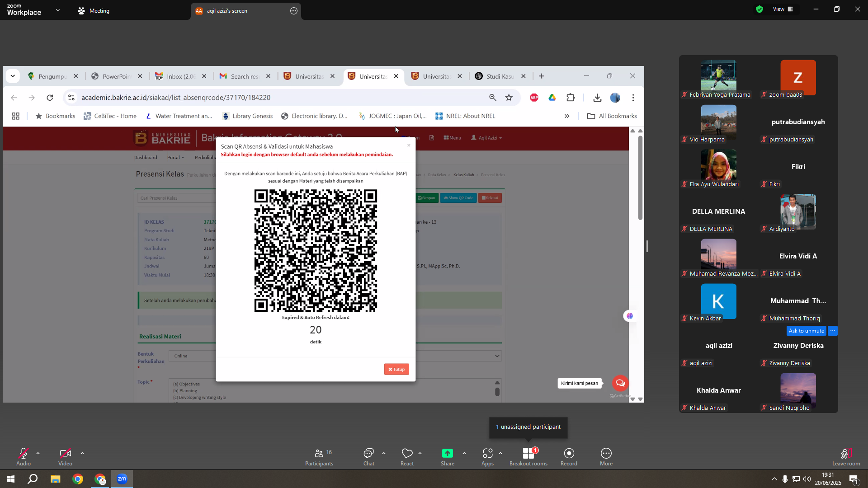This screenshot has height=488, width=868.
Task: Expand the React options arrow
Action: click(x=420, y=453)
